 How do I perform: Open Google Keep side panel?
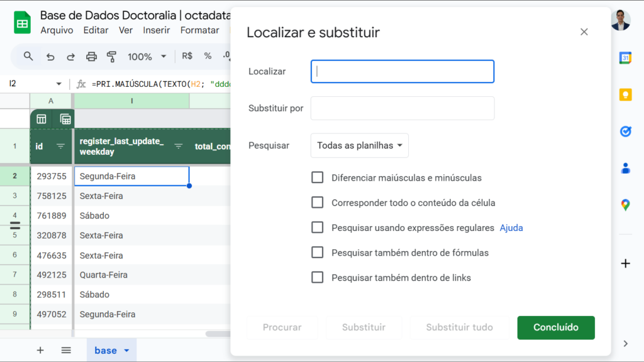click(x=625, y=94)
